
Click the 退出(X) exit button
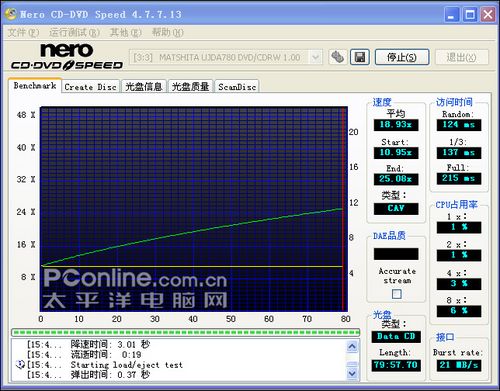pos(462,57)
